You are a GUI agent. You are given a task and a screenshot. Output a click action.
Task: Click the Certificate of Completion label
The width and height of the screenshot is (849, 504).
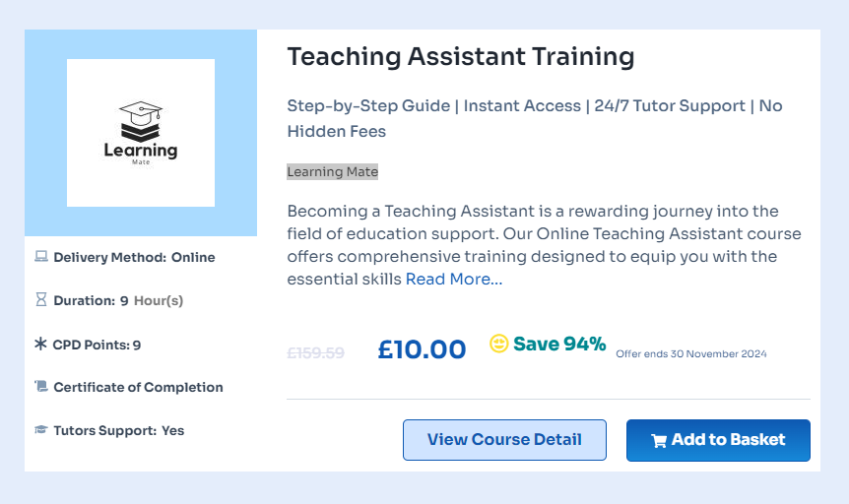[138, 387]
